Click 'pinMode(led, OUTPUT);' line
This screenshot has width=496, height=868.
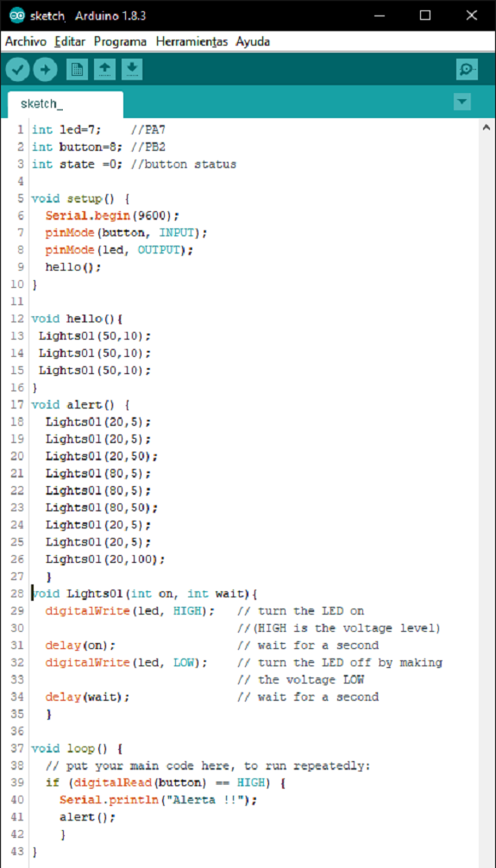point(119,250)
